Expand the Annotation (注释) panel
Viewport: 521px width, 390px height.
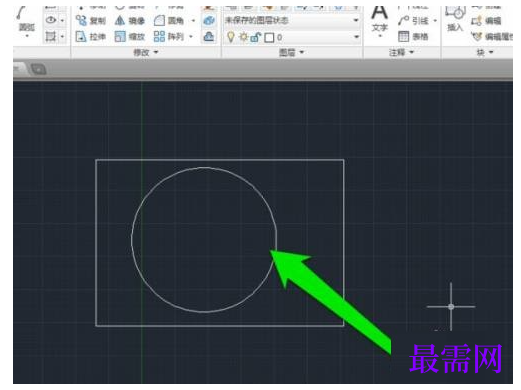click(401, 52)
